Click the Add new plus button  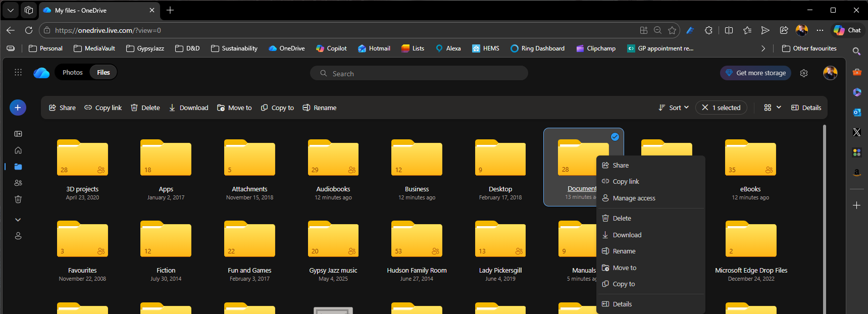point(18,108)
